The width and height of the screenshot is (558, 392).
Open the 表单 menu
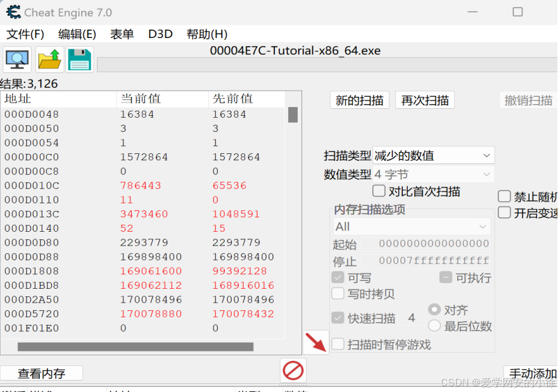click(122, 34)
